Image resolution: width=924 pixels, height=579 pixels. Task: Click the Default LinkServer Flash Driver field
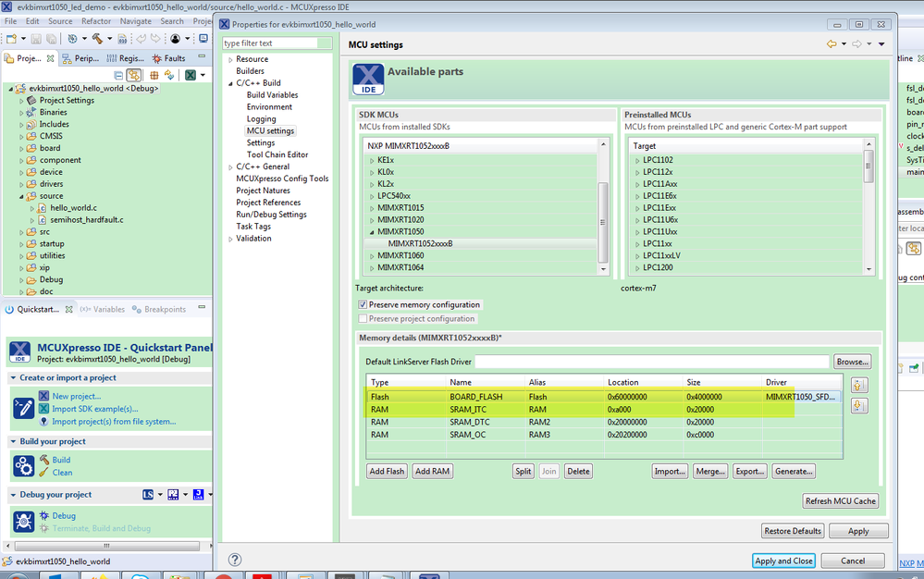(x=652, y=362)
